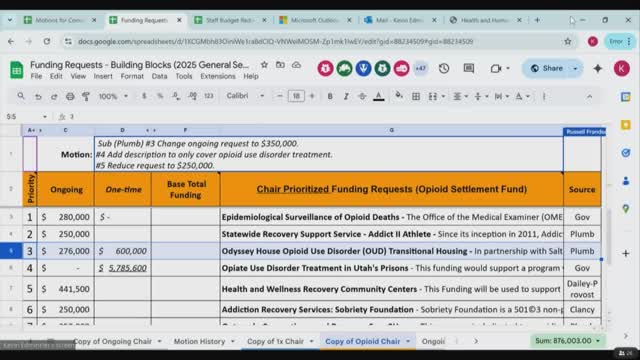Open the Google Sheets home icon
This screenshot has width=640, height=360.
pos(16,70)
